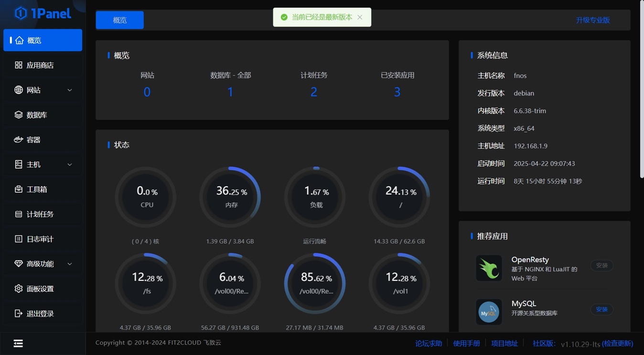This screenshot has height=355, width=644.
Task: Open the Containers (容器) docker icon
Action: pos(19,140)
